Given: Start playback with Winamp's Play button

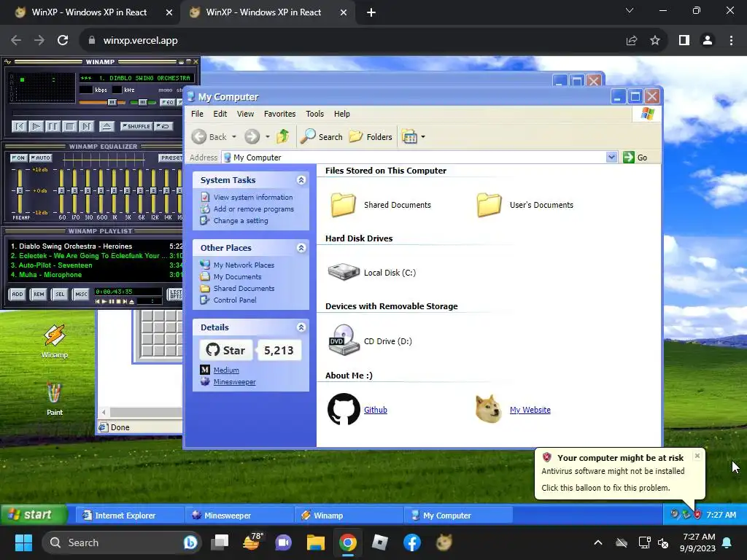Looking at the screenshot, I should [36, 126].
